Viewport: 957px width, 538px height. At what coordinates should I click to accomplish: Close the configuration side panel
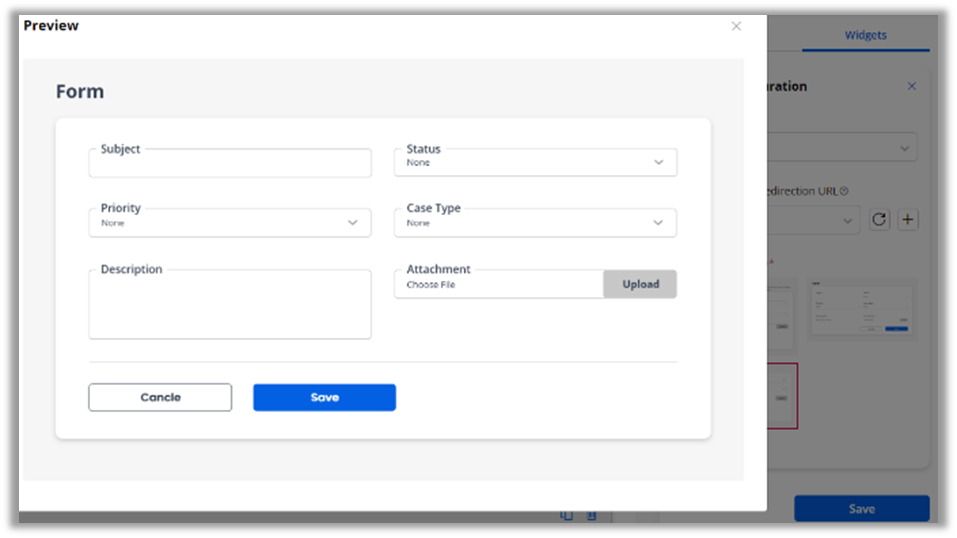point(911,86)
